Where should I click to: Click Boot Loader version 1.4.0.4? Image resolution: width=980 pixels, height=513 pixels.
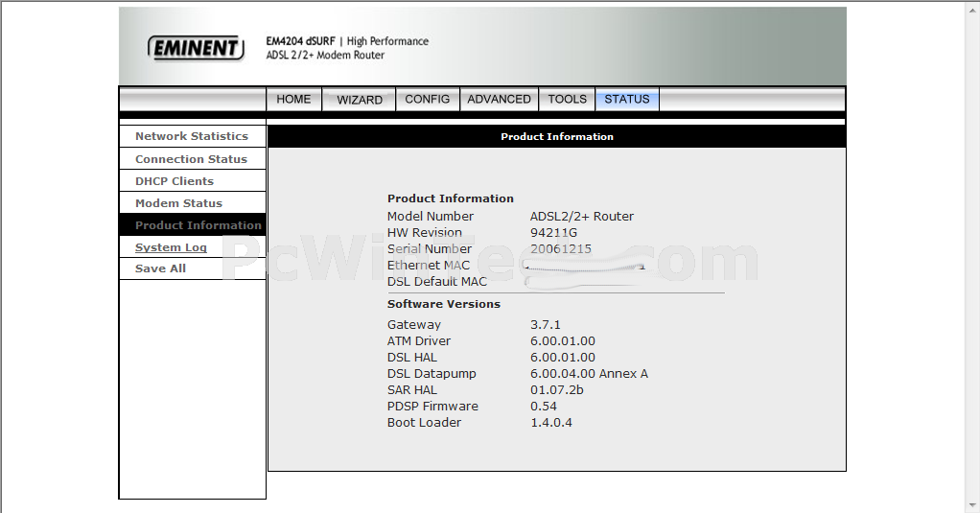(550, 423)
